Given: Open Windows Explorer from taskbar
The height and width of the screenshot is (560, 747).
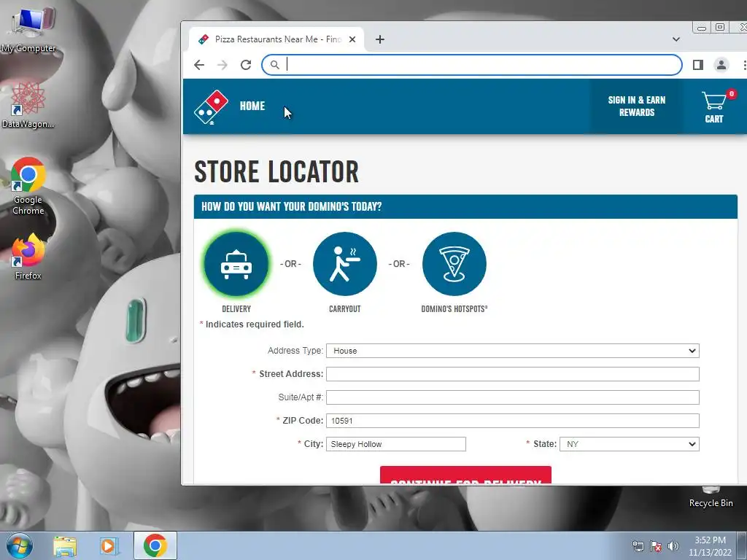Looking at the screenshot, I should pyautogui.click(x=65, y=546).
